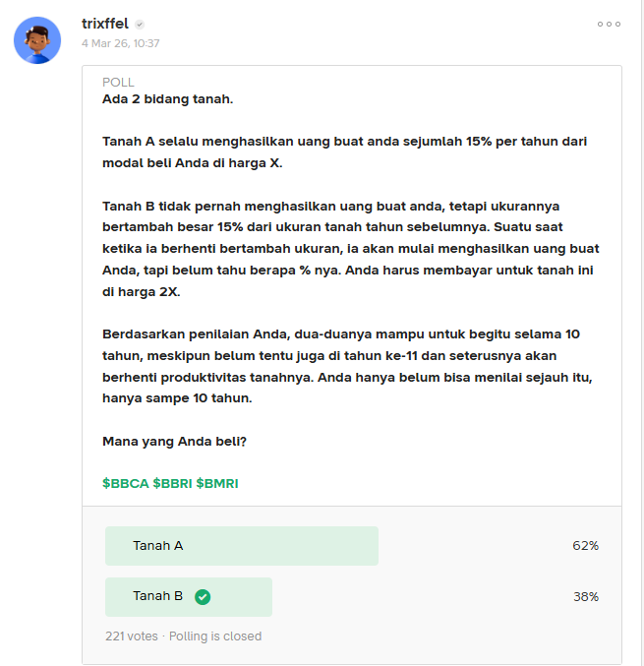
Task: Click the paragraph starting "Berdasarkan penilaian Anda"
Action: click(344, 366)
